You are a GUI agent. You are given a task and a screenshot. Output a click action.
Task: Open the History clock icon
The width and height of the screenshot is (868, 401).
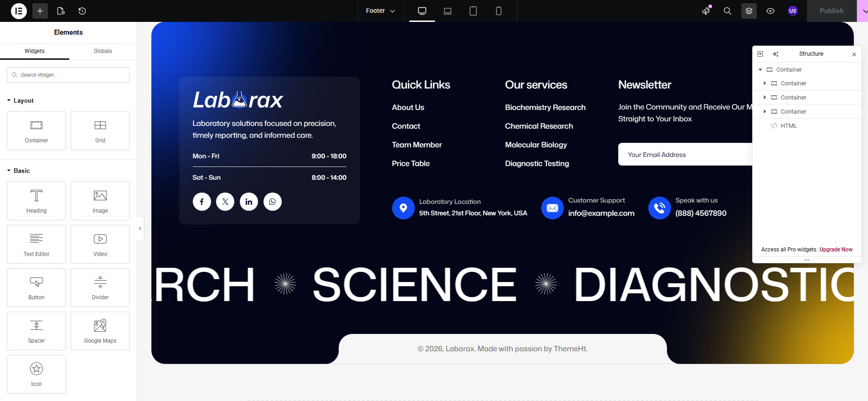(x=82, y=11)
